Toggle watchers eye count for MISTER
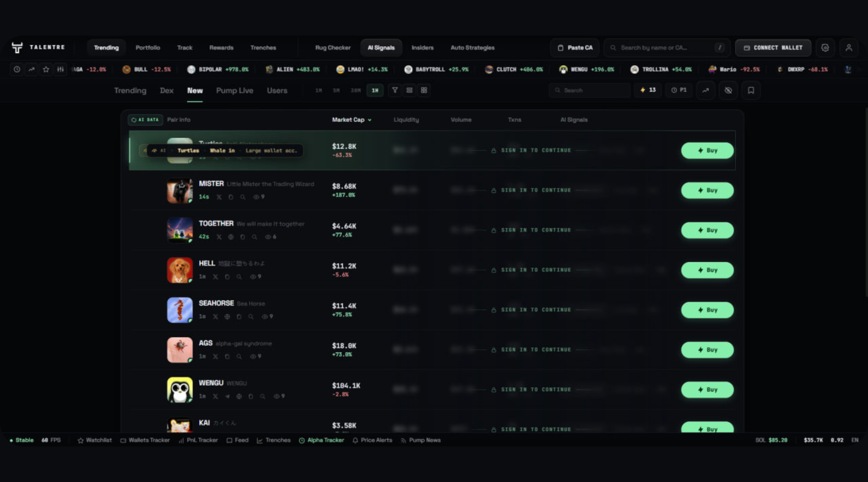 tap(259, 197)
